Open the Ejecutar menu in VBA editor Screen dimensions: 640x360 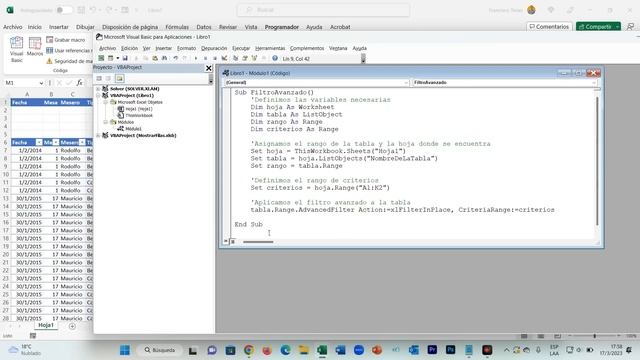(x=241, y=48)
